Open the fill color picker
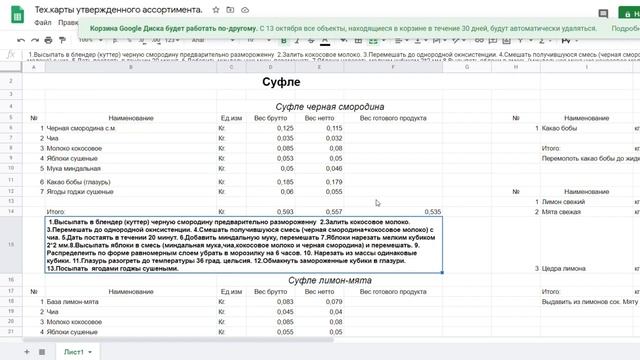This screenshot has height=360, width=640. click(x=344, y=40)
